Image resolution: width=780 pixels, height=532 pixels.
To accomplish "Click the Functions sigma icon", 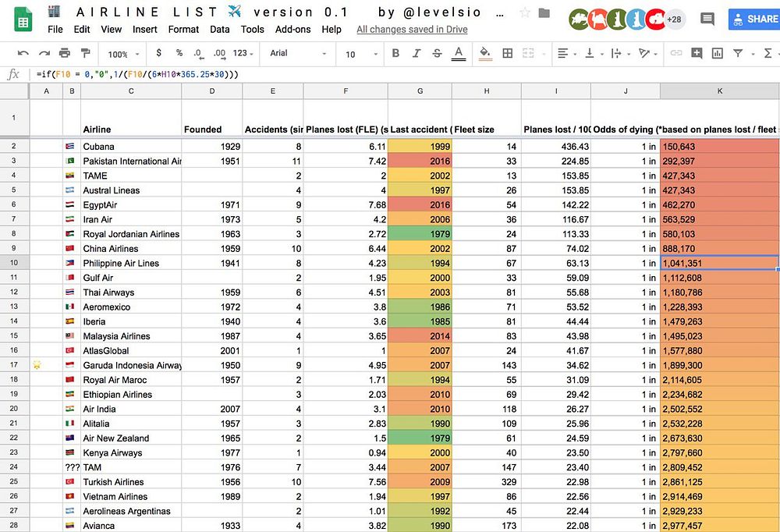I will [x=768, y=53].
